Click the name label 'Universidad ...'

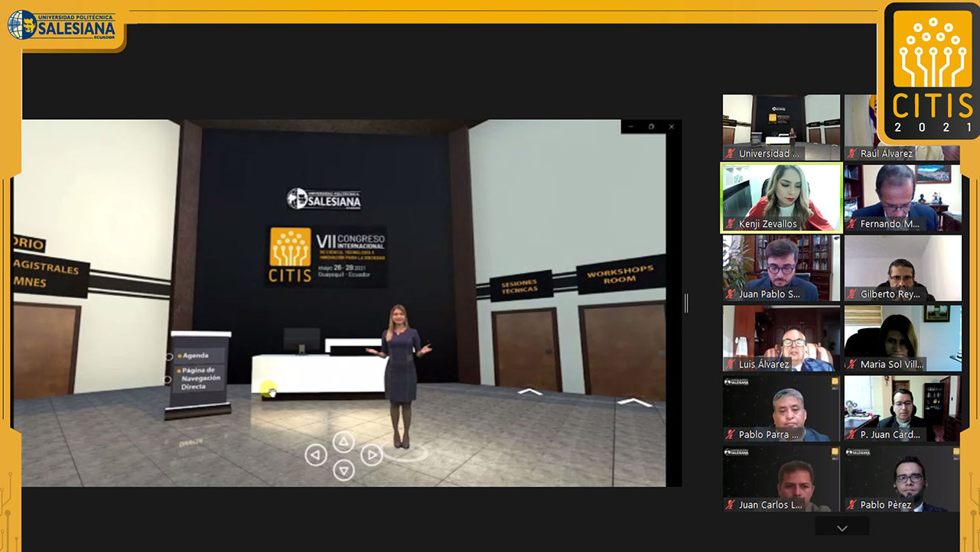click(x=769, y=154)
